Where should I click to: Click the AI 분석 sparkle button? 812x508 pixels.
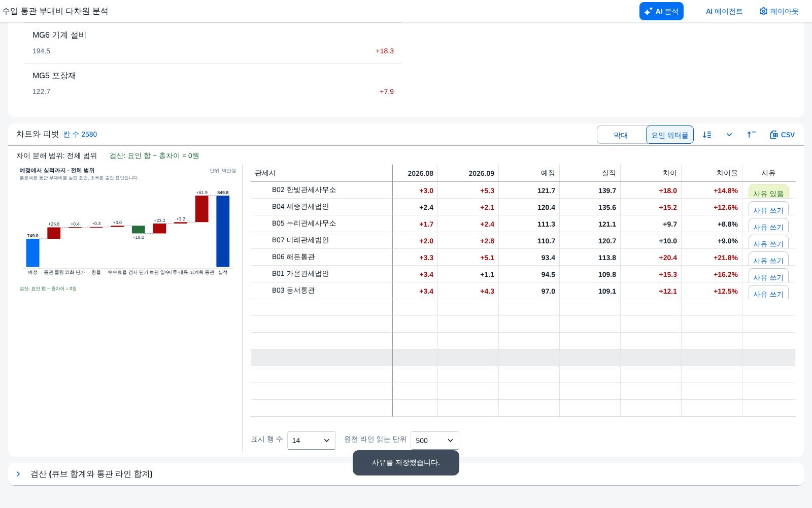(661, 11)
